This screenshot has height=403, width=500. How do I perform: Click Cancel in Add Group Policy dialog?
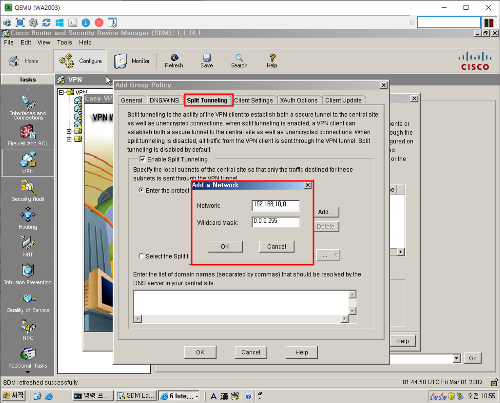(251, 352)
